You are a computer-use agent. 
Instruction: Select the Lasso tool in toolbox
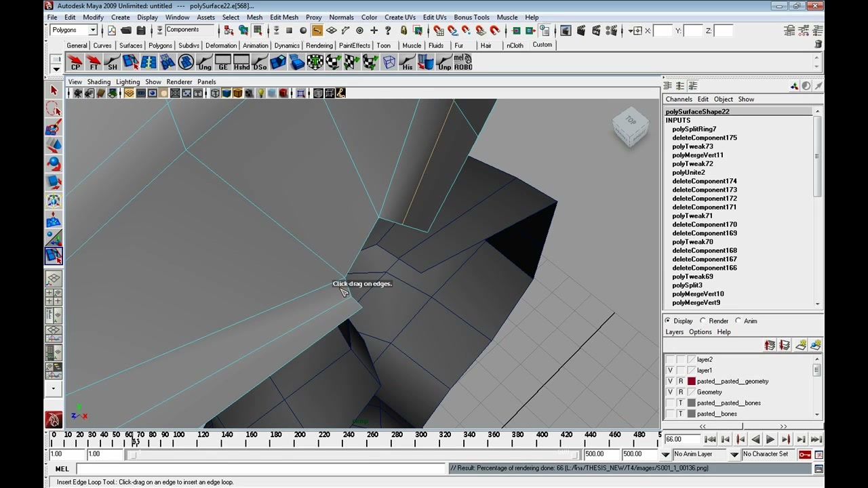[x=54, y=108]
